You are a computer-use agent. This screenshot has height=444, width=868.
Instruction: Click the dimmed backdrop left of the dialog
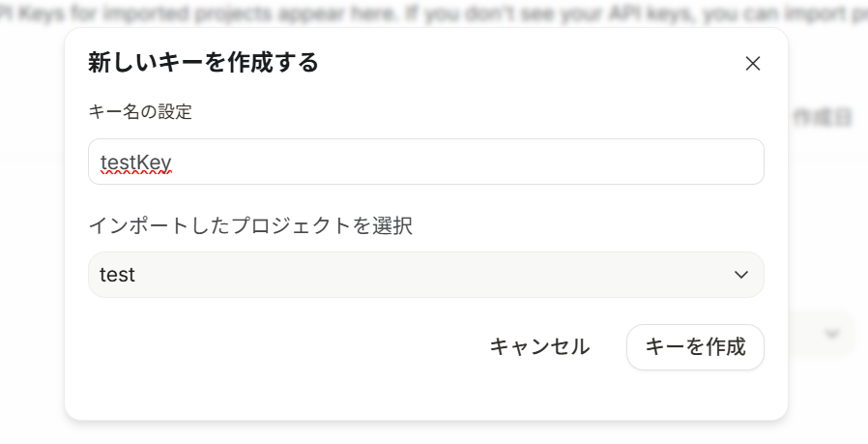point(31,242)
